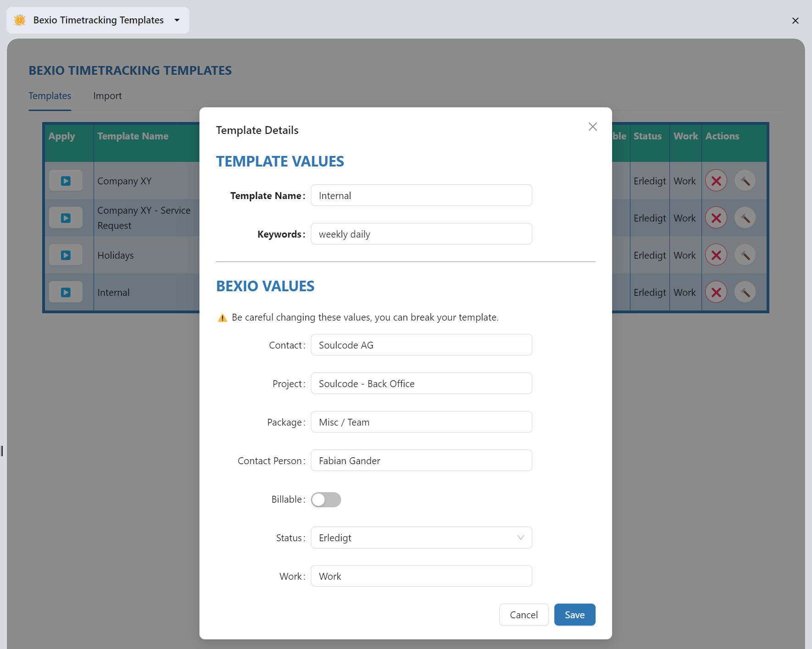812x649 pixels.
Task: Delete the Internal template
Action: pos(716,292)
